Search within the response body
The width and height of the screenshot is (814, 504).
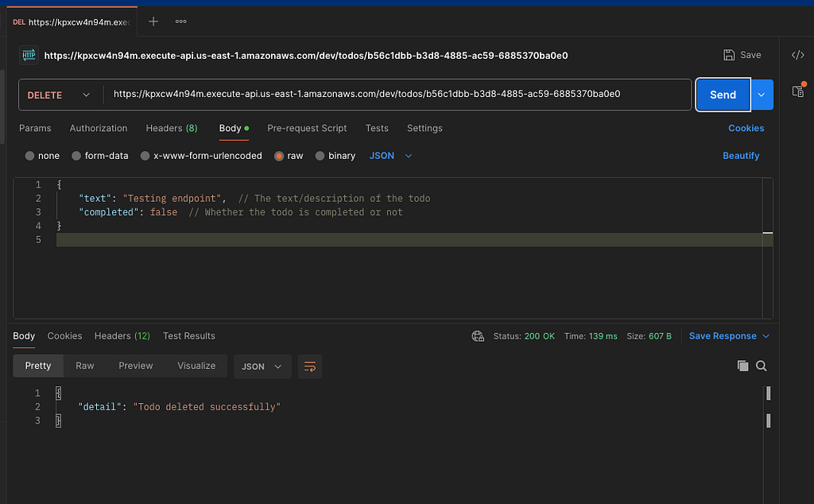pyautogui.click(x=761, y=366)
